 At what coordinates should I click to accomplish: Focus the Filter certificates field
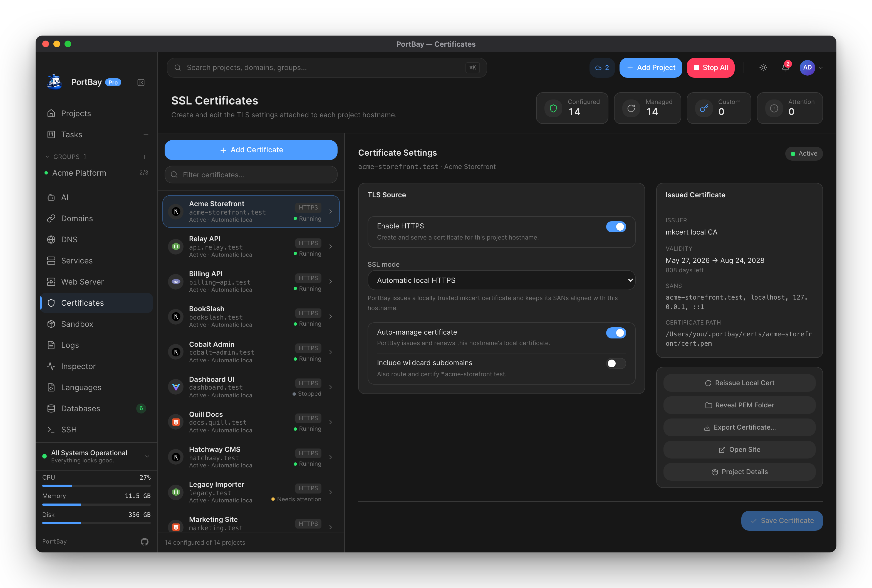pyautogui.click(x=251, y=175)
